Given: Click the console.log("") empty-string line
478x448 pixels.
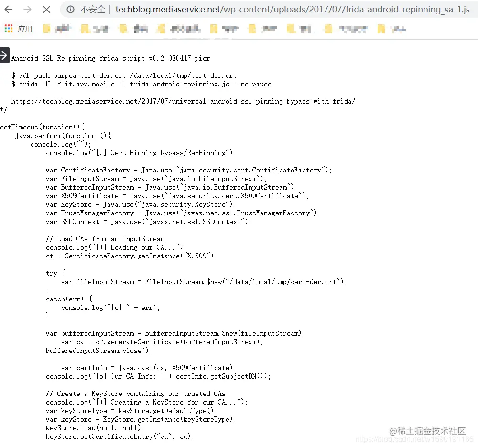Looking at the screenshot, I should 61,144.
